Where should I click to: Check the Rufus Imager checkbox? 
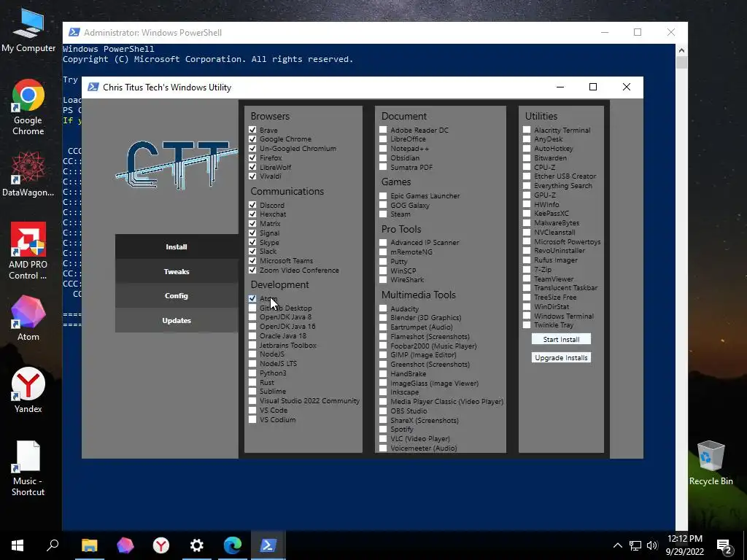tap(527, 260)
